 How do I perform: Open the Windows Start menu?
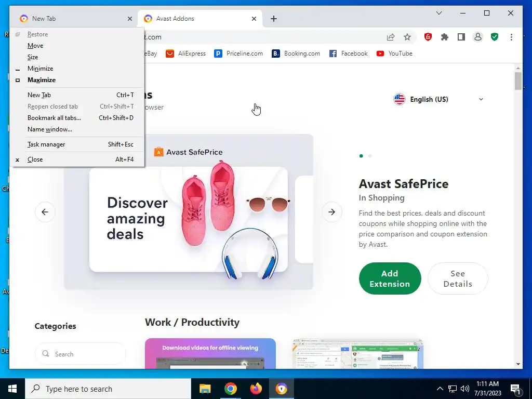click(x=12, y=389)
